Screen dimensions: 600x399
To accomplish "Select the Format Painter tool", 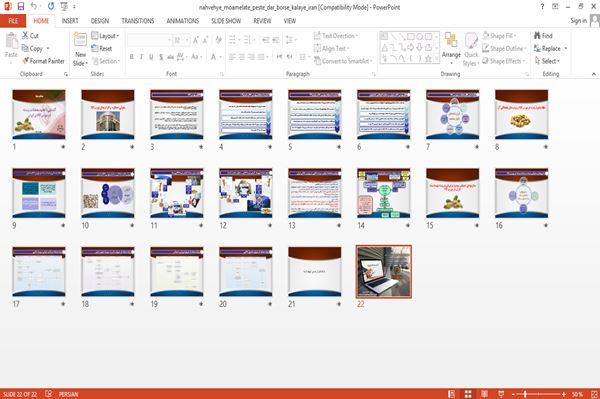I will point(43,61).
